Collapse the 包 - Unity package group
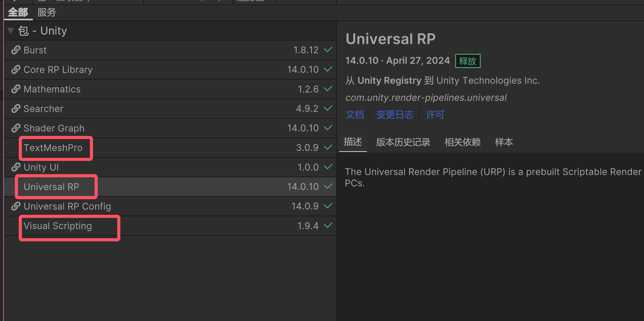The image size is (644, 321). 11,30
